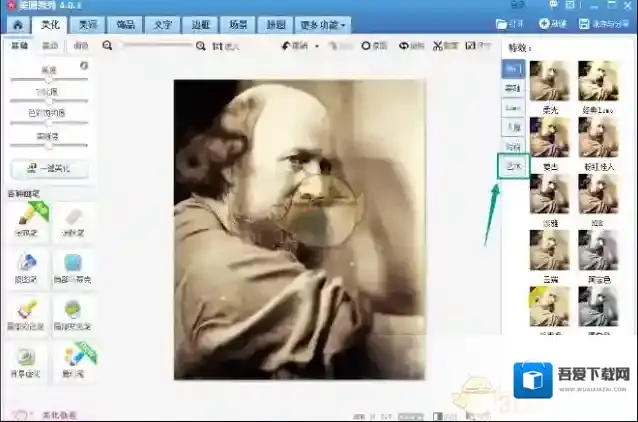Apply the 柔光 effect thumbnail

[x=550, y=81]
